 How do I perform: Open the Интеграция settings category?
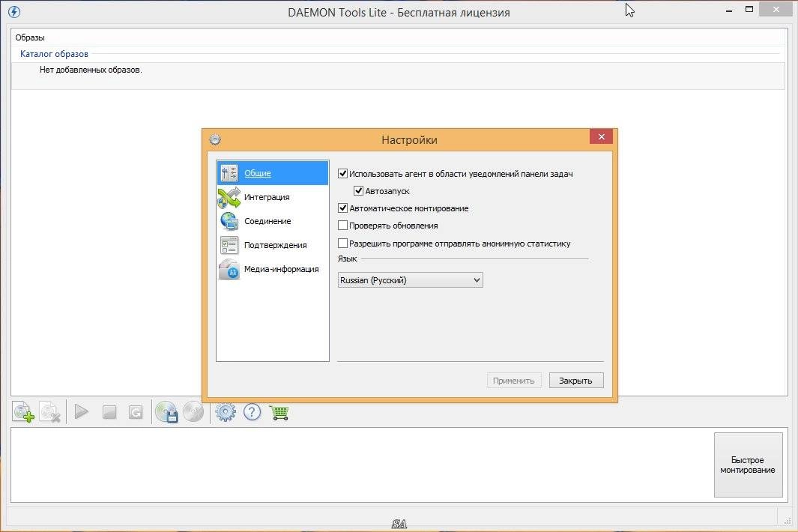pos(272,197)
